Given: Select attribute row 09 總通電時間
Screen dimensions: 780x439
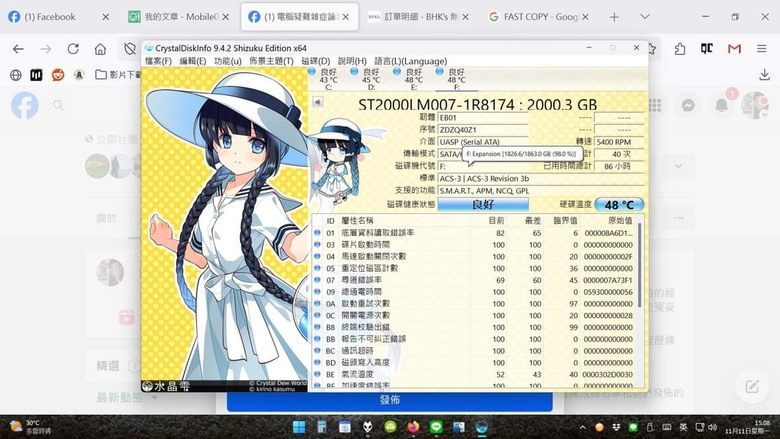Looking at the screenshot, I should (474, 292).
